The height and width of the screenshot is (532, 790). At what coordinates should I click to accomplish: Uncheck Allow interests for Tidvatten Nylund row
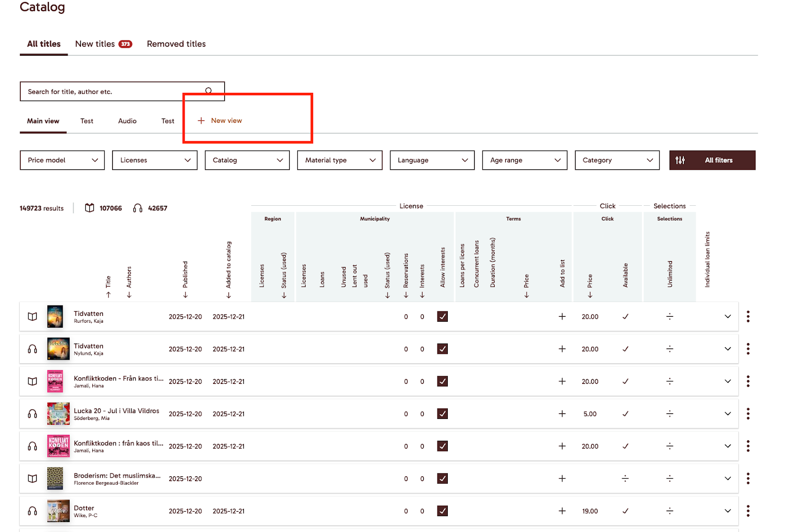(442, 349)
